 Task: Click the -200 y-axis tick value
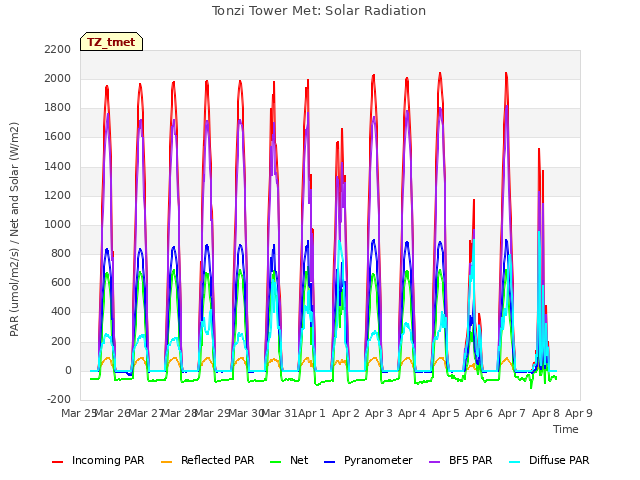coord(59,399)
